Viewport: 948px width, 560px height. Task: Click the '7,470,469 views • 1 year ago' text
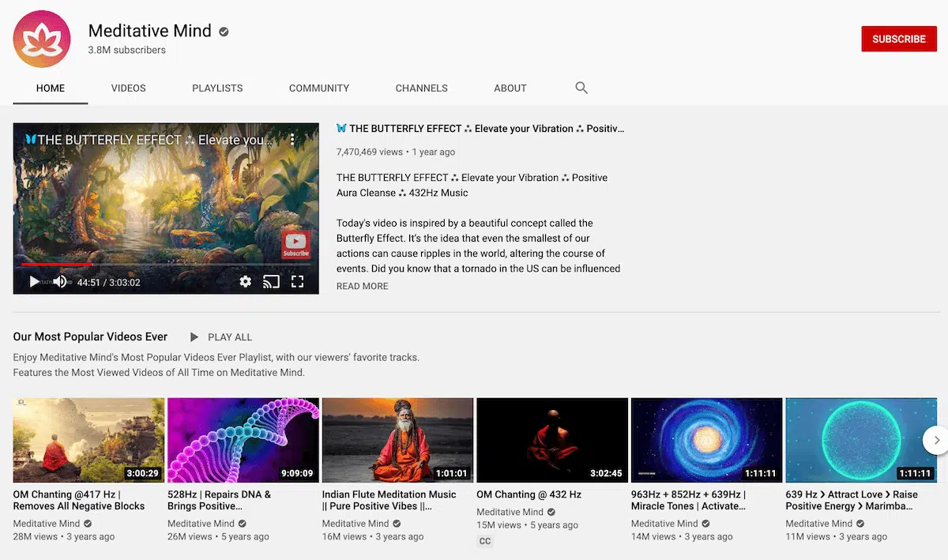coord(396,152)
